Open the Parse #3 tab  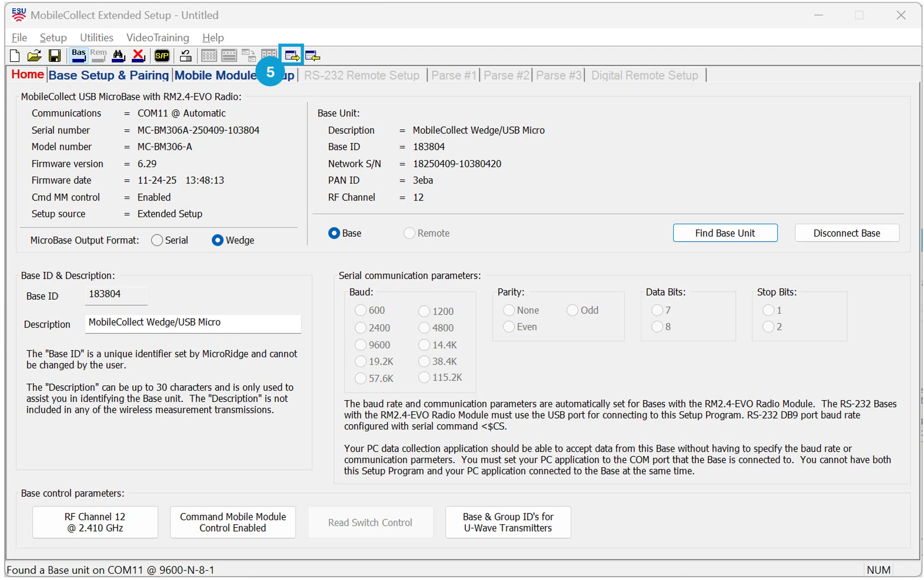click(x=559, y=75)
